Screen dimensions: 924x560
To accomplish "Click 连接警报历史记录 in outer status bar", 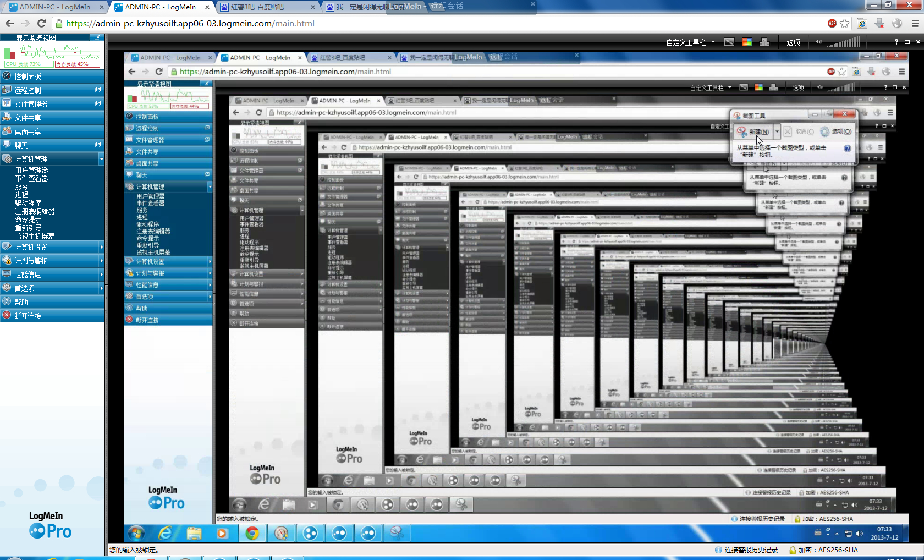I will point(746,550).
